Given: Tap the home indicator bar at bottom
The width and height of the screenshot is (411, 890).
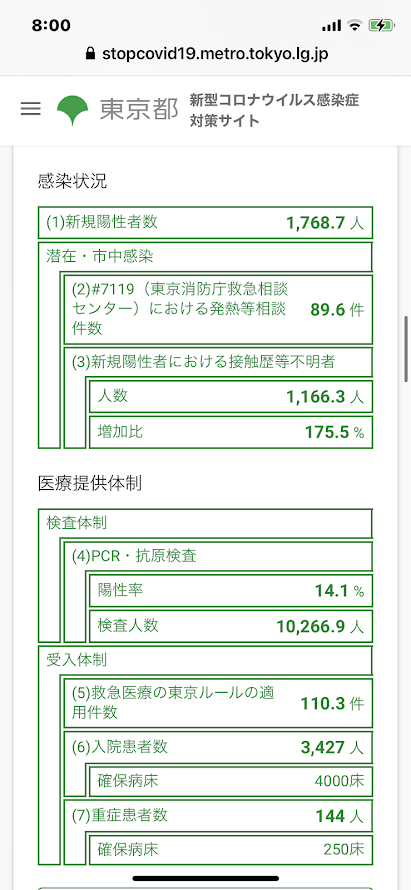Looking at the screenshot, I should (206, 878).
